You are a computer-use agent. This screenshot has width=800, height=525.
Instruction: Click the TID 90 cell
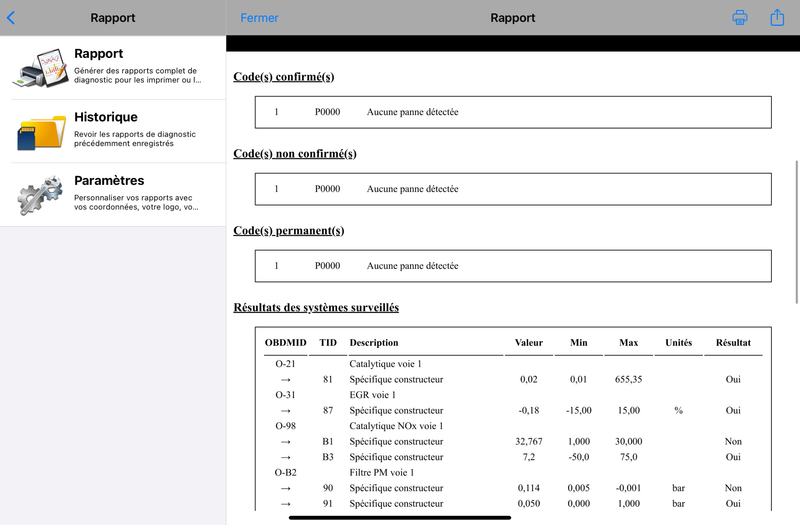328,488
